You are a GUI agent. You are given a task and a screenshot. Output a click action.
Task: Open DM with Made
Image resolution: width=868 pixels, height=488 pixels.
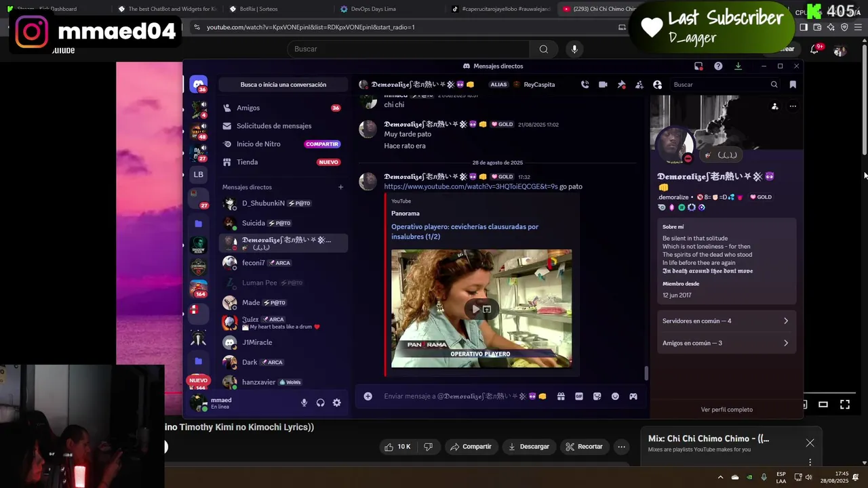tap(283, 302)
